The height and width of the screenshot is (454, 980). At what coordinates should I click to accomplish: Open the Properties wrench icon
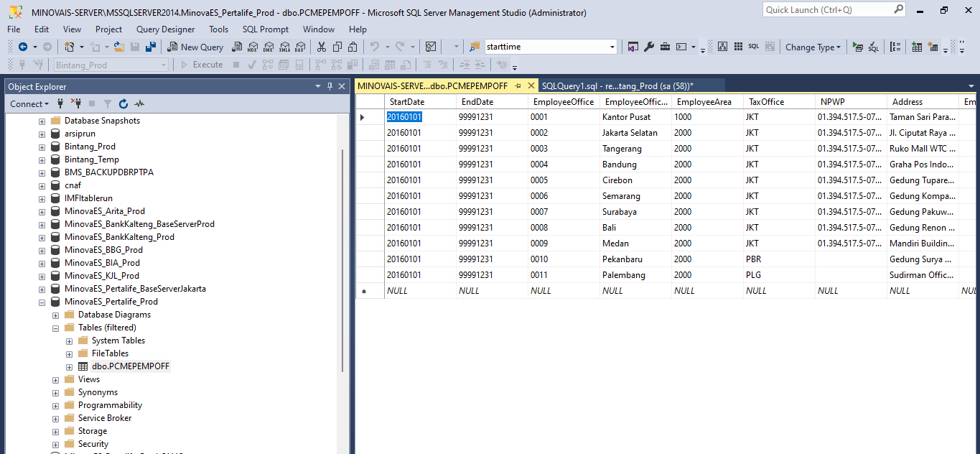tap(649, 47)
